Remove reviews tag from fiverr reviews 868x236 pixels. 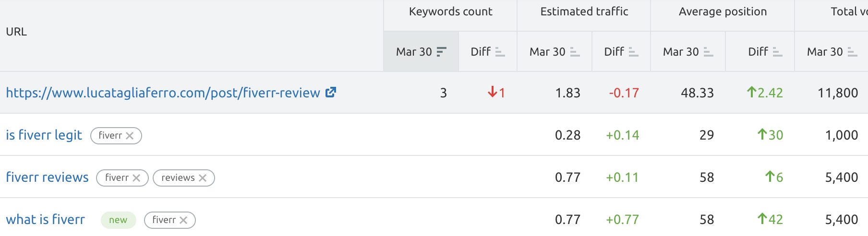pyautogui.click(x=203, y=178)
